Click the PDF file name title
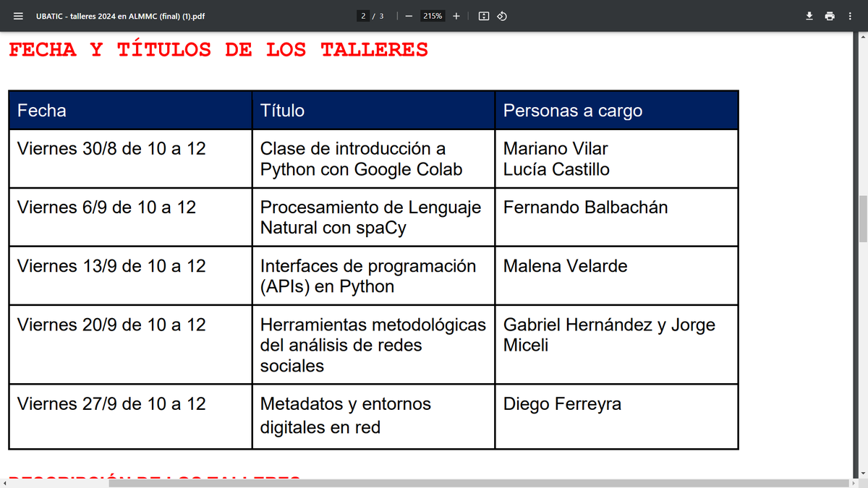Viewport: 868px width, 488px height. 120,16
